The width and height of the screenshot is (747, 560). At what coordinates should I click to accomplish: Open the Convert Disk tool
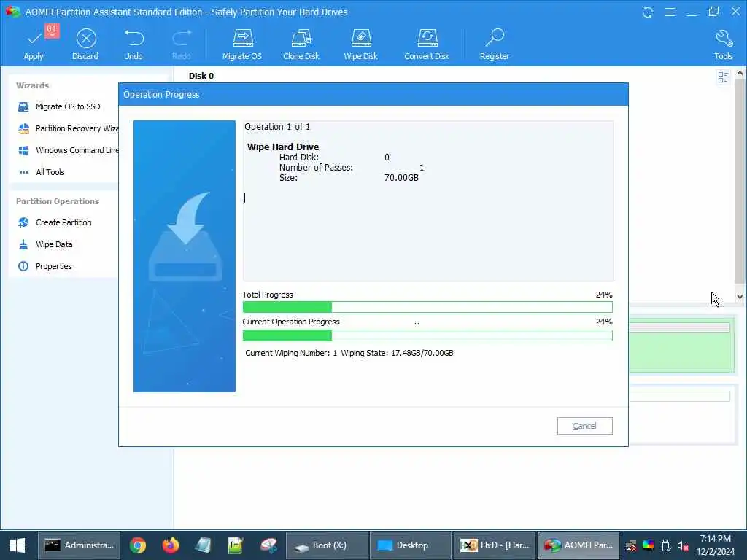[427, 43]
